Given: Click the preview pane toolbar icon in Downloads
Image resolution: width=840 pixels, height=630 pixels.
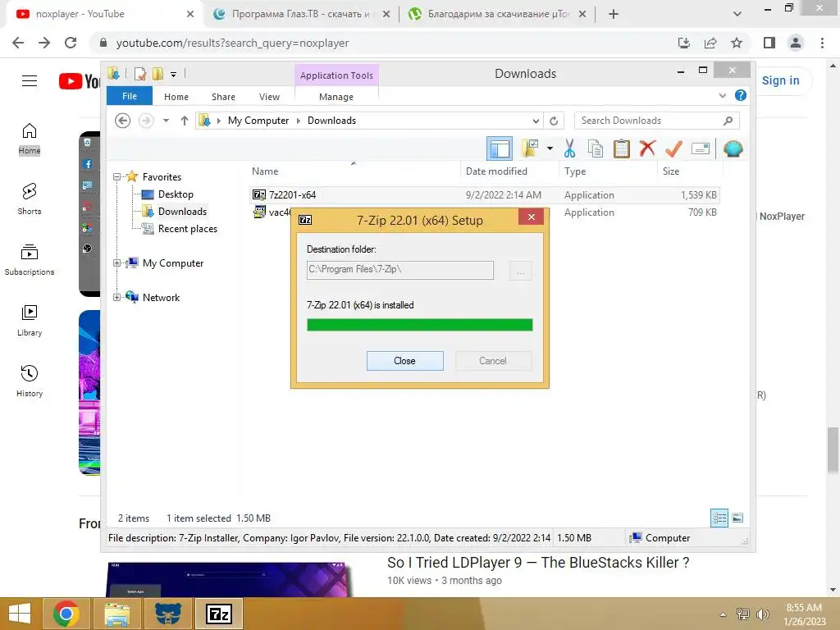Looking at the screenshot, I should click(x=500, y=148).
